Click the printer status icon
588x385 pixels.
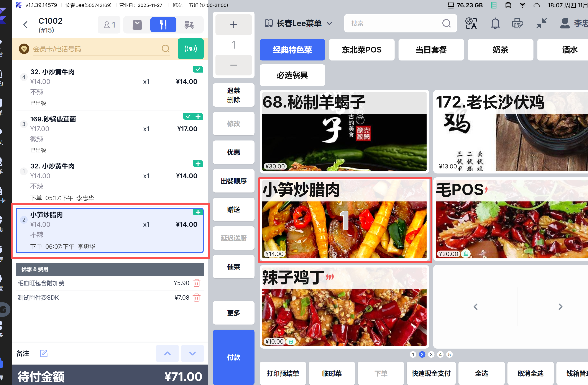(517, 24)
